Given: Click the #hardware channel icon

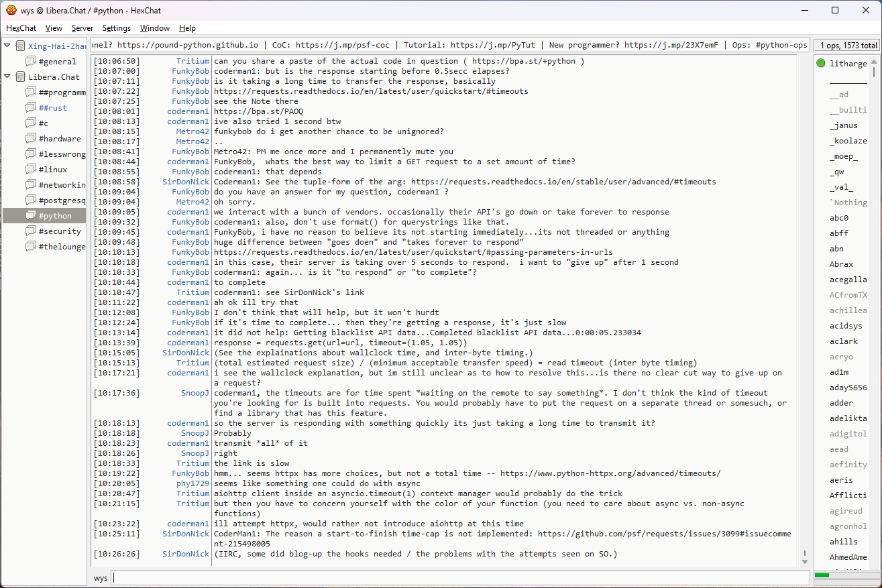Looking at the screenshot, I should (x=30, y=139).
